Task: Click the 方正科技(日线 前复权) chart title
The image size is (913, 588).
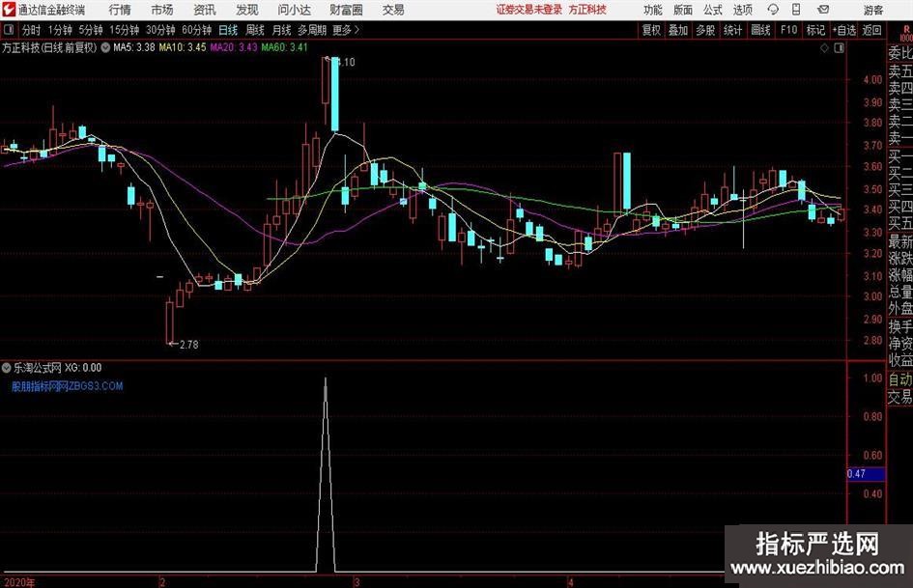Action: [x=49, y=47]
